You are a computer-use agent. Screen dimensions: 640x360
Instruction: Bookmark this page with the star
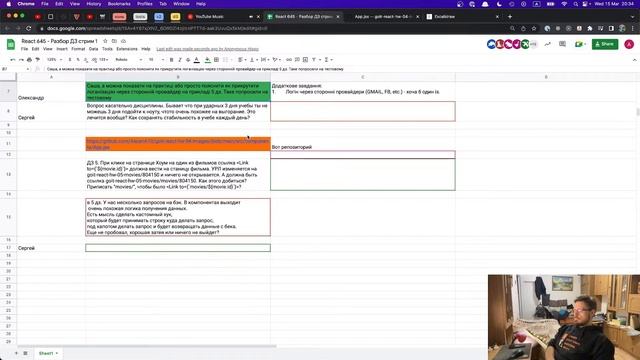point(534,29)
